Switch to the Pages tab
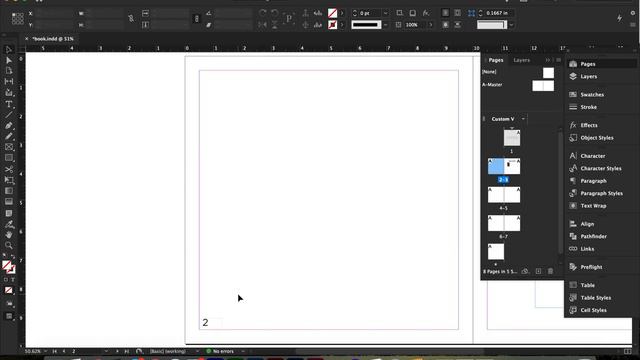The image size is (640, 360). point(496,60)
